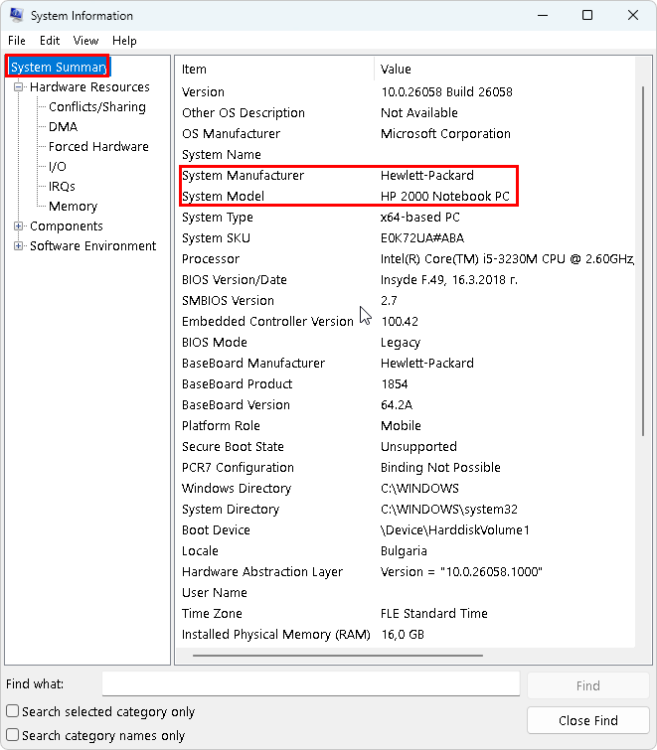This screenshot has width=657, height=750.
Task: Open Conflicts/Sharing category
Action: (97, 107)
